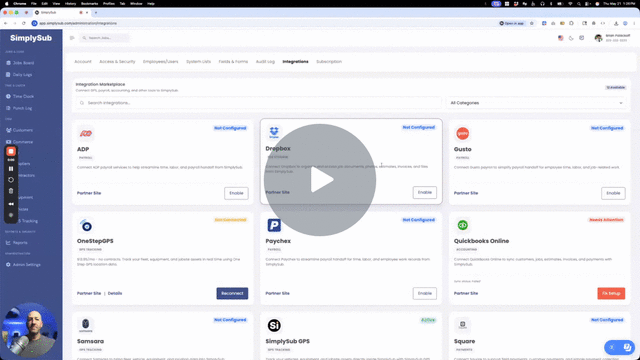
Task: Switch to the Subscription tab
Action: (x=329, y=62)
